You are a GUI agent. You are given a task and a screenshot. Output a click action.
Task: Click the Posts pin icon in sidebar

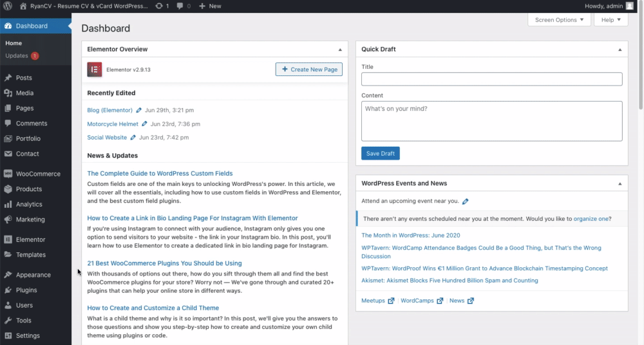(8, 78)
